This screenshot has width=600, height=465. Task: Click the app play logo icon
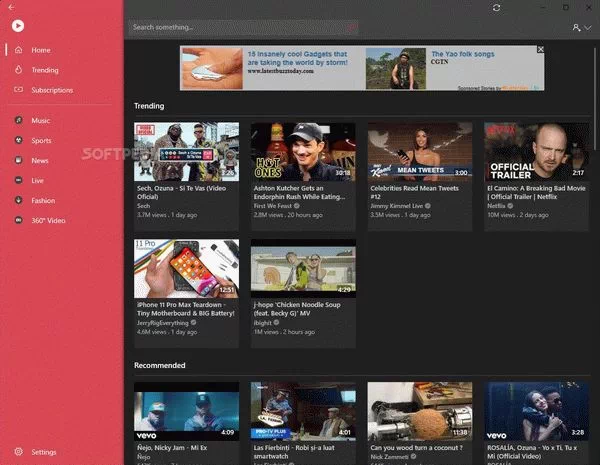click(x=19, y=27)
